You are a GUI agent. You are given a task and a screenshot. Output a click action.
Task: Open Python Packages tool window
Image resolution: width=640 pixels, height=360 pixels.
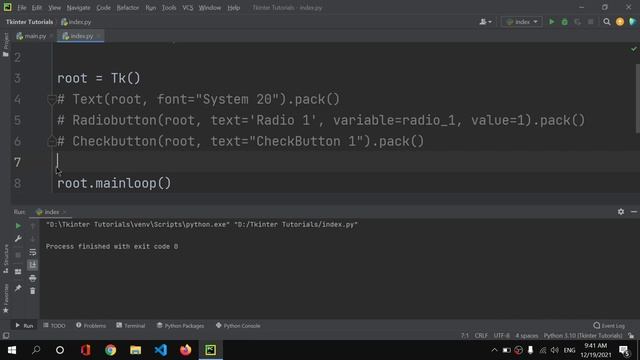(x=180, y=326)
